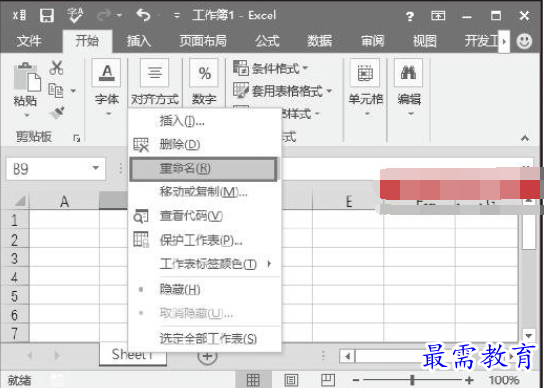Click the Copy icon
This screenshot has width=544, height=388.
[x=56, y=91]
